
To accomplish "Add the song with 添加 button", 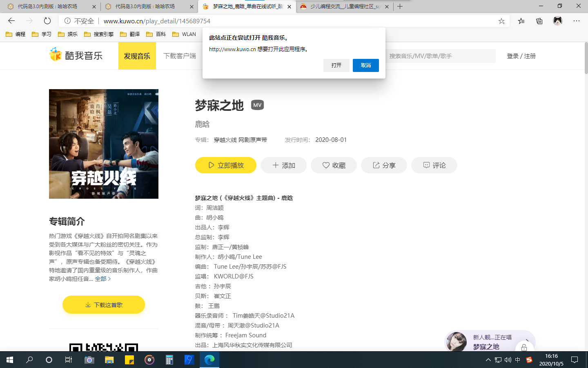I will (283, 165).
